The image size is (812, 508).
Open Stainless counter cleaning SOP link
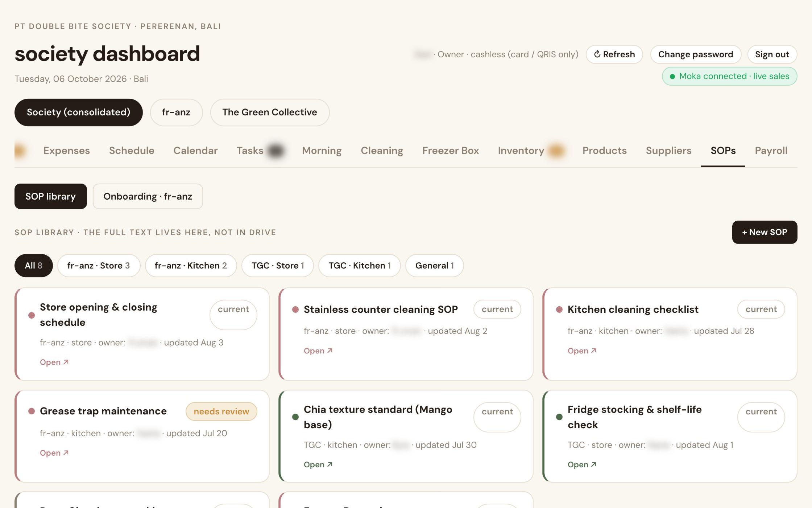(x=318, y=351)
